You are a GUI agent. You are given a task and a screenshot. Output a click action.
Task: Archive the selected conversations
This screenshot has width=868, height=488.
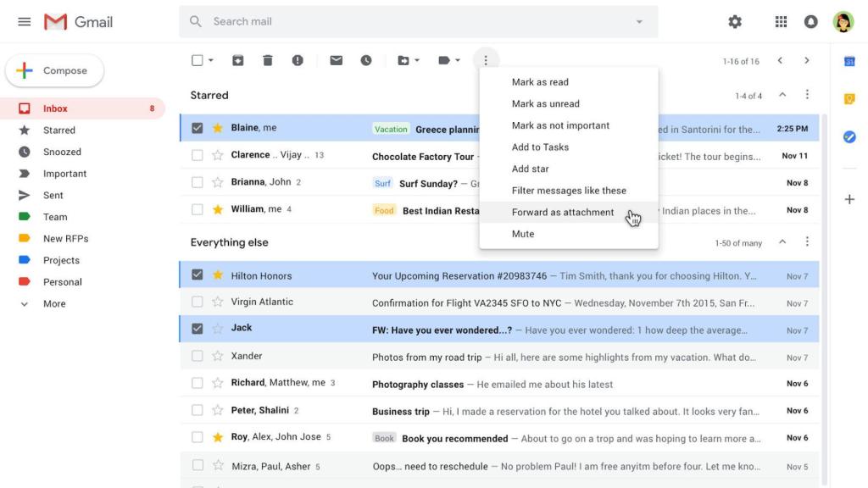point(237,60)
